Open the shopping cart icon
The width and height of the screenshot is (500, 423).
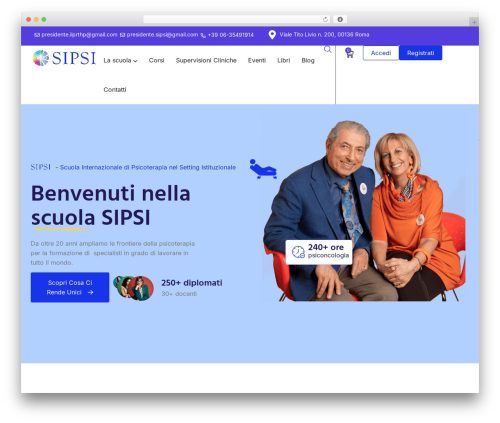click(x=349, y=53)
